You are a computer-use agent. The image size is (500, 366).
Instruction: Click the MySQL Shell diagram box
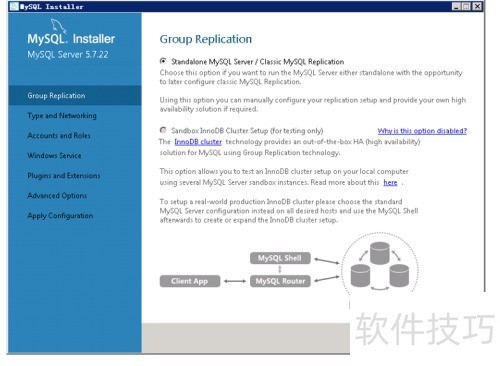click(280, 258)
